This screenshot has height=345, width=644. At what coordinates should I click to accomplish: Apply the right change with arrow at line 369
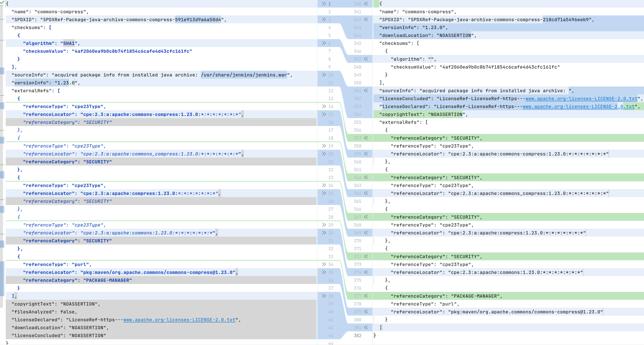(x=366, y=233)
